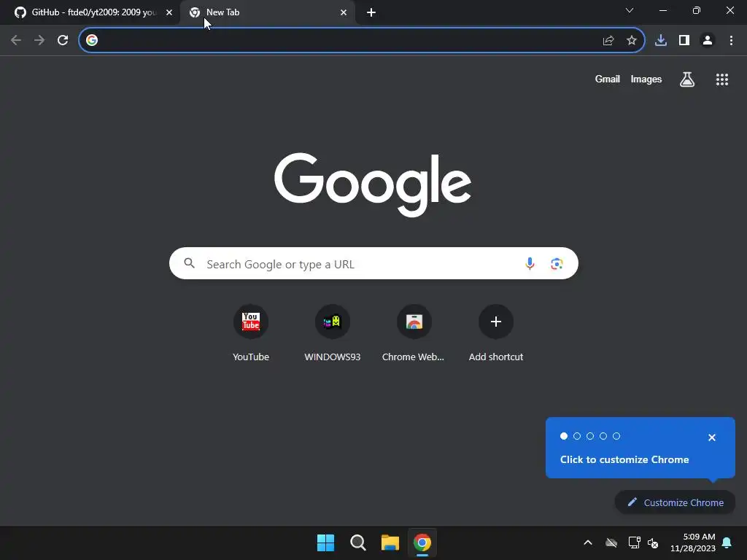Click the Google logo
This screenshot has height=560, width=747.
[373, 184]
